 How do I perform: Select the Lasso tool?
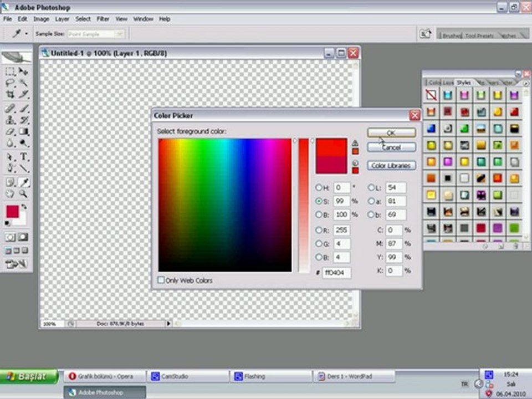pyautogui.click(x=10, y=83)
